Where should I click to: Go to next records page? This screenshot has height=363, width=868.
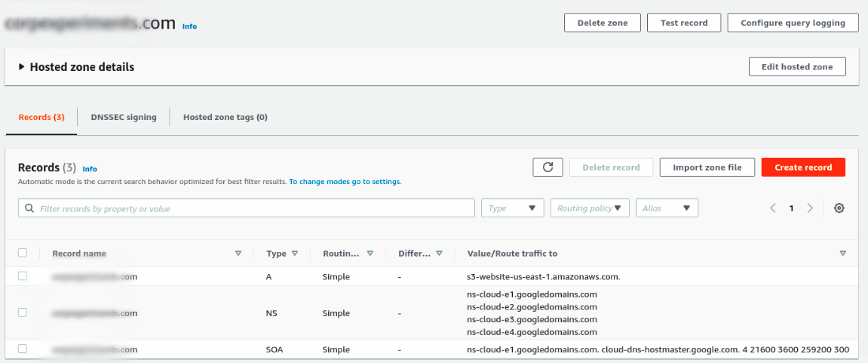811,208
